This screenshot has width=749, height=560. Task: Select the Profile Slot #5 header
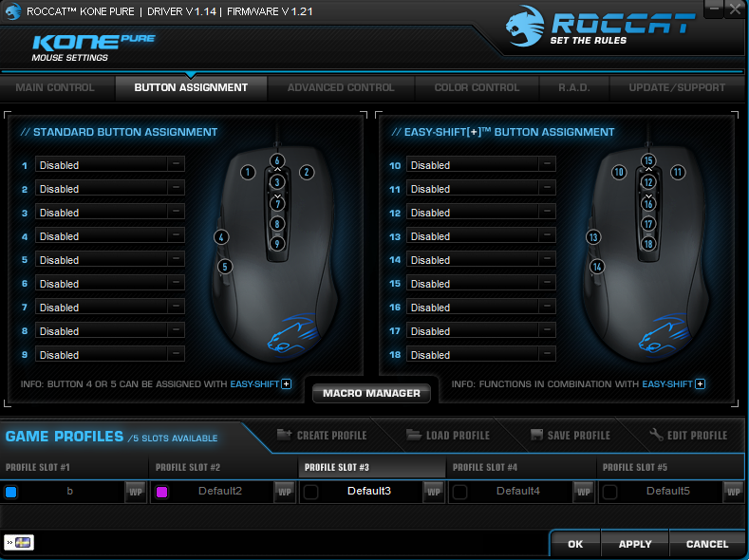coord(670,467)
